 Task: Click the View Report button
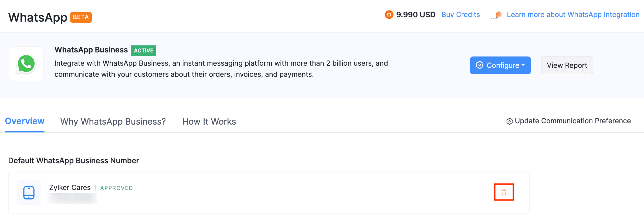[x=567, y=65]
